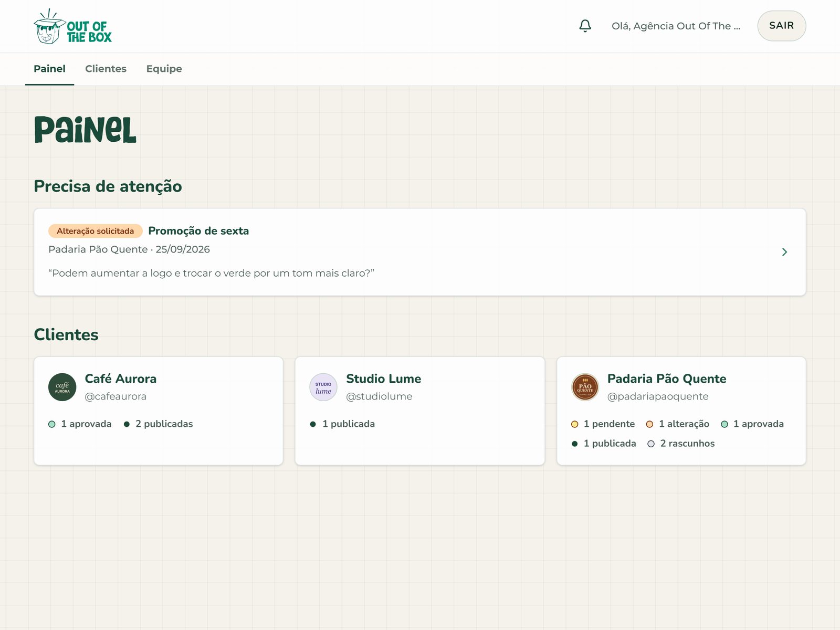The height and width of the screenshot is (630, 840).
Task: Click Padaria's 1 pendente status
Action: (x=603, y=424)
